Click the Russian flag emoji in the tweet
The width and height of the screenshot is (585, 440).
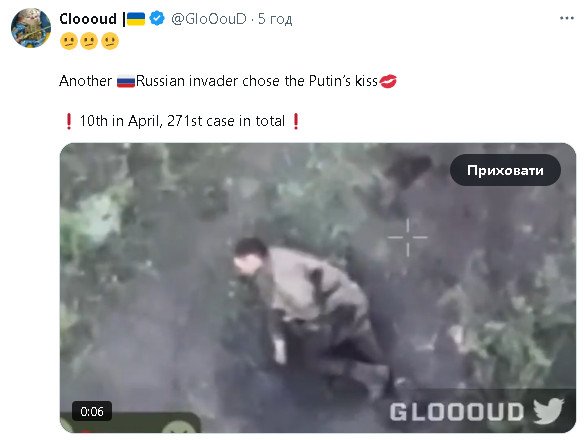click(x=126, y=81)
